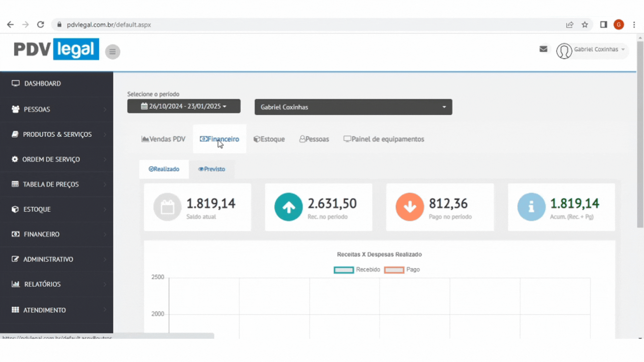Open the envelope messages icon

click(x=543, y=49)
